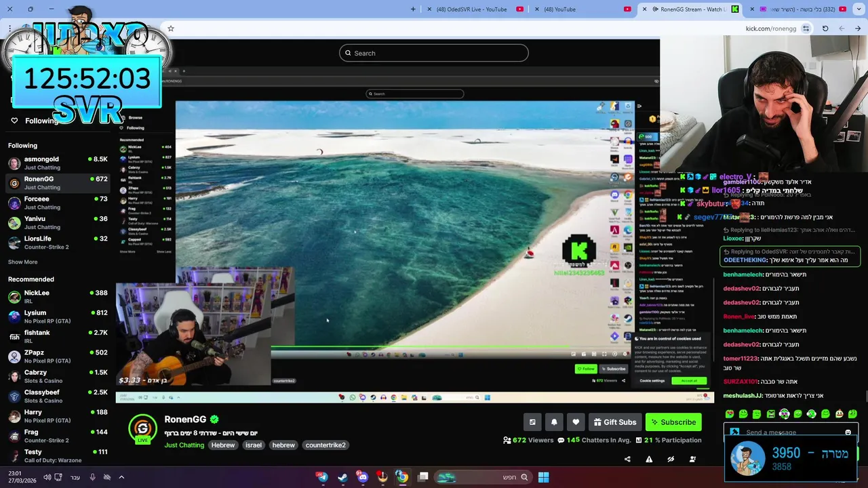
Task: Click the heart icon beside Following header
Action: pos(14,121)
